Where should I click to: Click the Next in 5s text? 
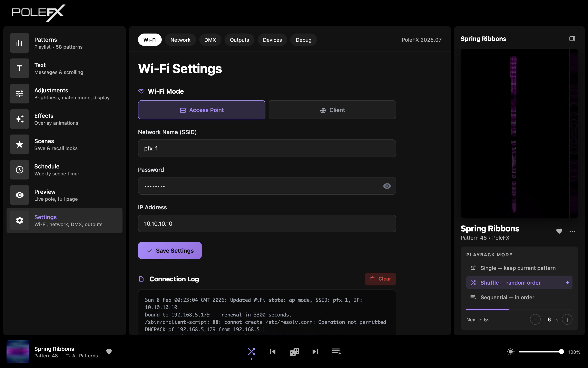tap(478, 320)
